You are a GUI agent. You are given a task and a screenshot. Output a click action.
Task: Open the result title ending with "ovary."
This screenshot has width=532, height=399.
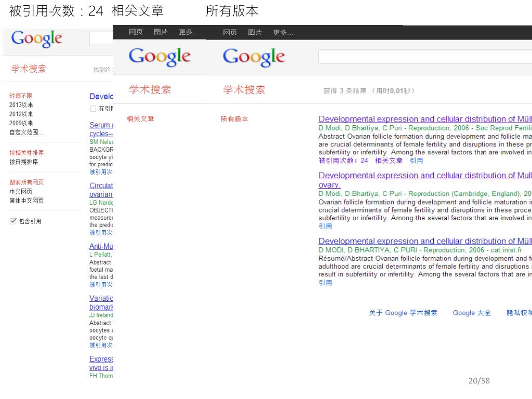pyautogui.click(x=425, y=180)
